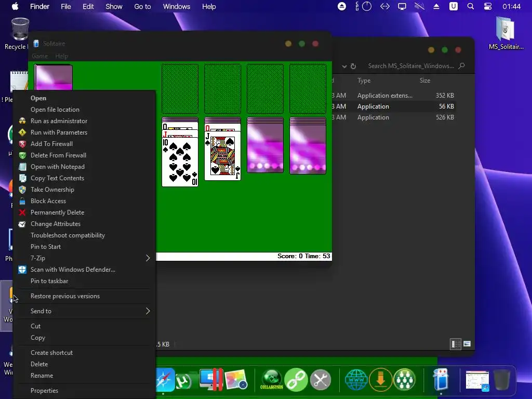Open the screenshot preview dock thumbnail
Image resolution: width=532 pixels, height=399 pixels.
point(477,381)
